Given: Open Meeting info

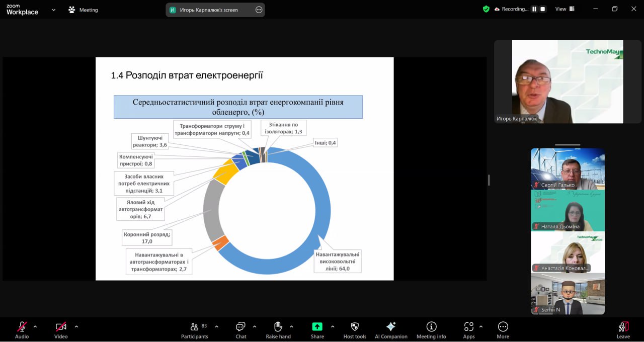Looking at the screenshot, I should coord(431,330).
